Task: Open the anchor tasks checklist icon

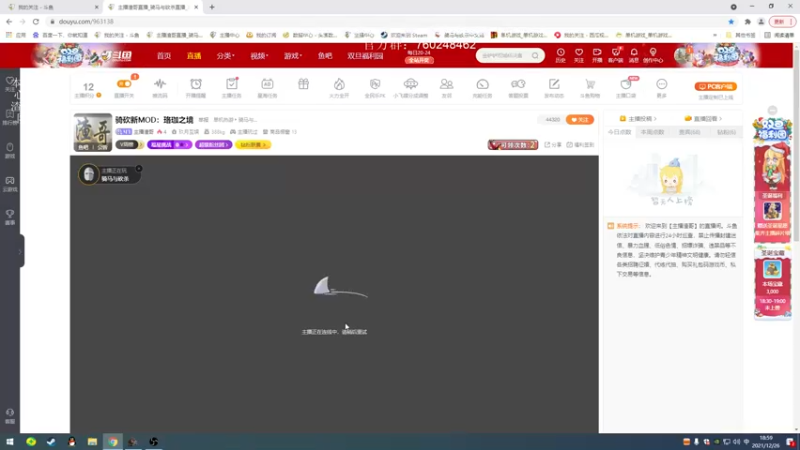Action: [232, 84]
